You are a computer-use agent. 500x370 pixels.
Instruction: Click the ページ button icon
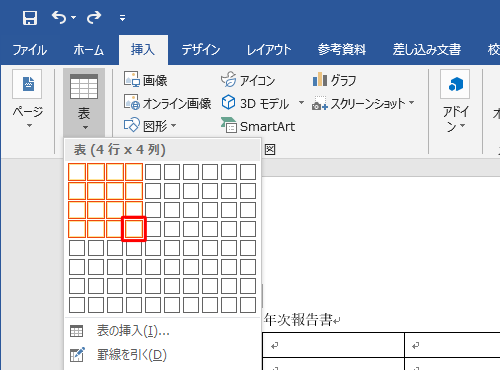pyautogui.click(x=27, y=84)
